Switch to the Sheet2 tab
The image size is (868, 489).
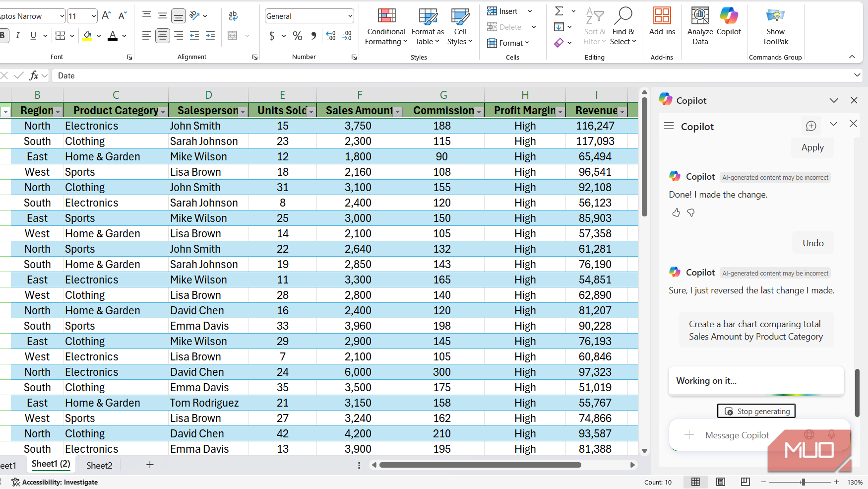[99, 465]
